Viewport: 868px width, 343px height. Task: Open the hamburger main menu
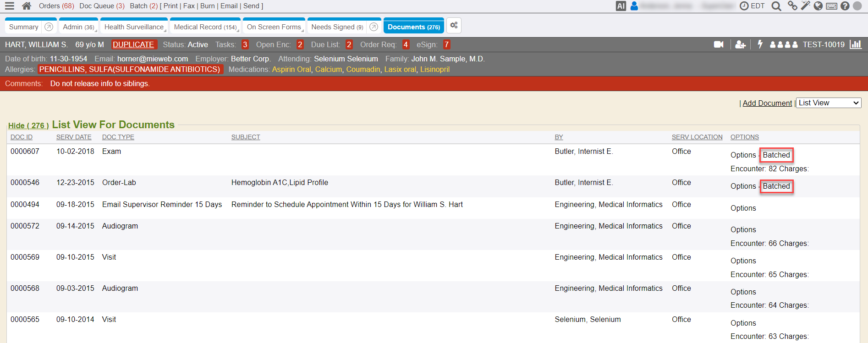point(9,6)
